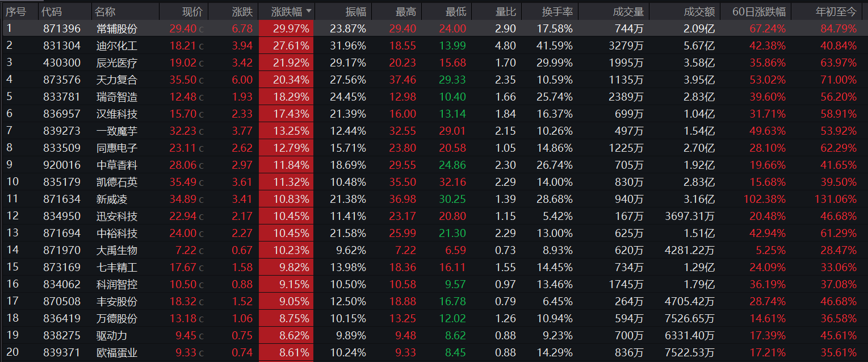Viewport: 868px width, 362px height.
Task: Select the stock name 欧福蛋业
Action: click(x=116, y=353)
